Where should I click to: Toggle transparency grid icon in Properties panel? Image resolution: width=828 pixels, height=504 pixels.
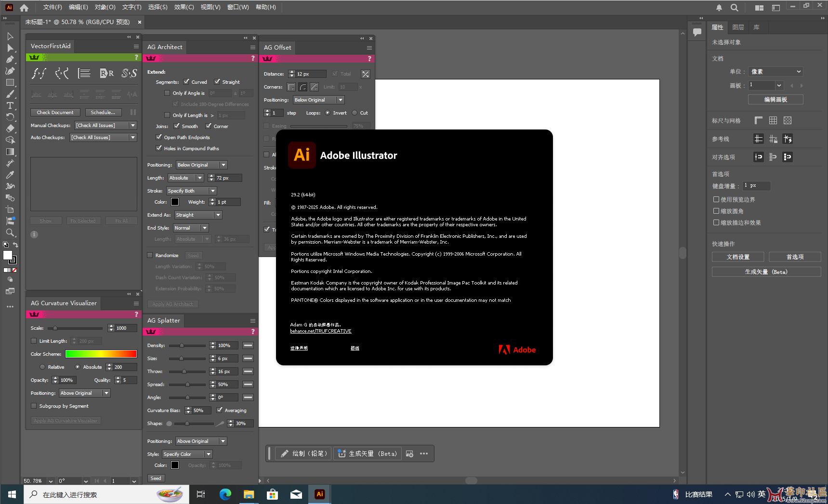pyautogui.click(x=788, y=120)
